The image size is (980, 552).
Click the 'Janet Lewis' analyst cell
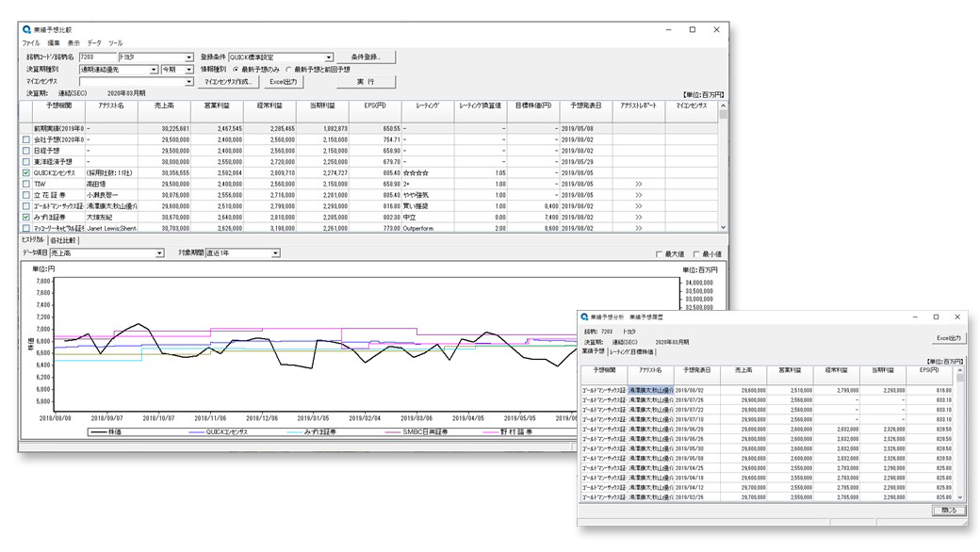coord(111,229)
